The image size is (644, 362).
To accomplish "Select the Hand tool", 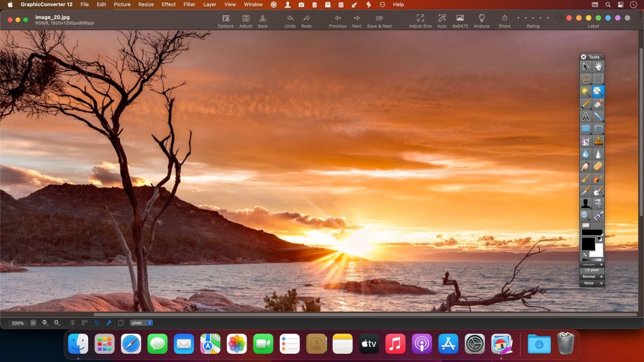I will [x=597, y=66].
